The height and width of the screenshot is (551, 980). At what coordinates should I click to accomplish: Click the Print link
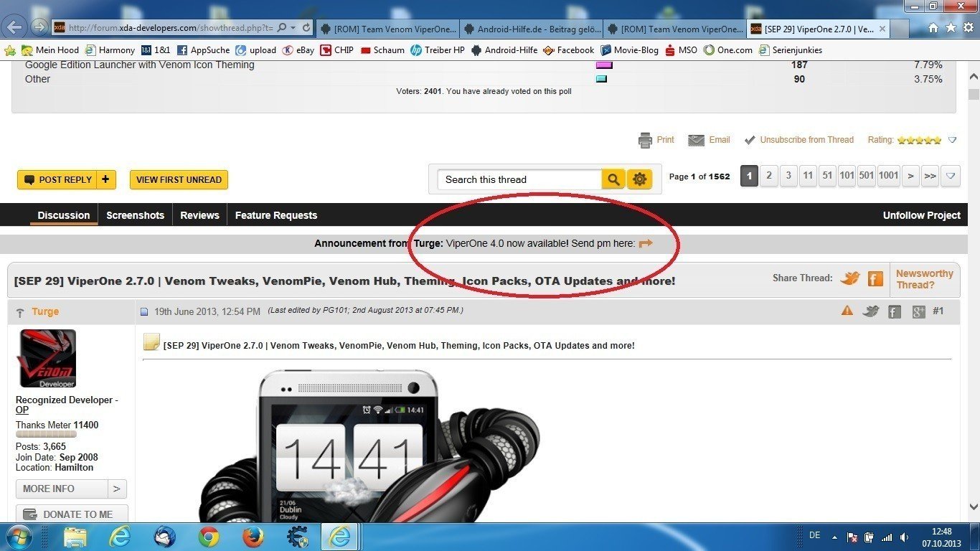[x=665, y=140]
